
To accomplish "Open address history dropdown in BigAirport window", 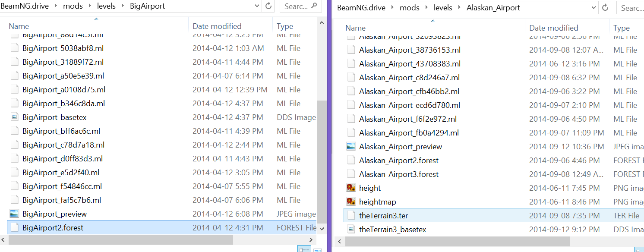I will [x=257, y=6].
